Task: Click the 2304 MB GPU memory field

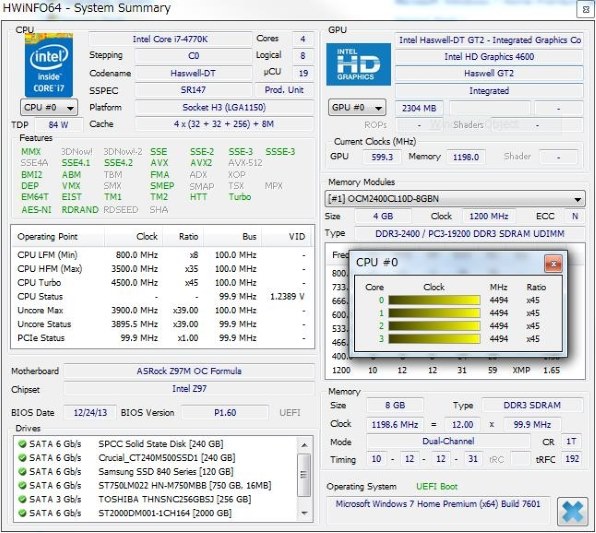Action: [x=419, y=108]
